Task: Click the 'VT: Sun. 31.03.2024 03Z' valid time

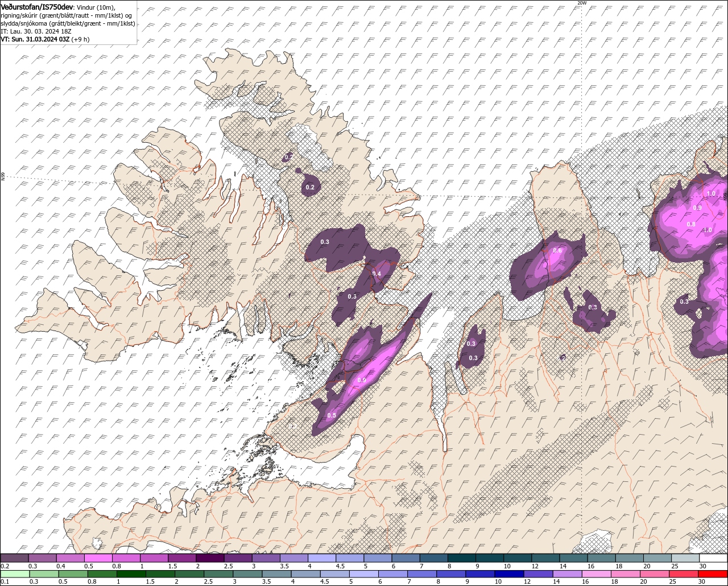Action: point(35,39)
